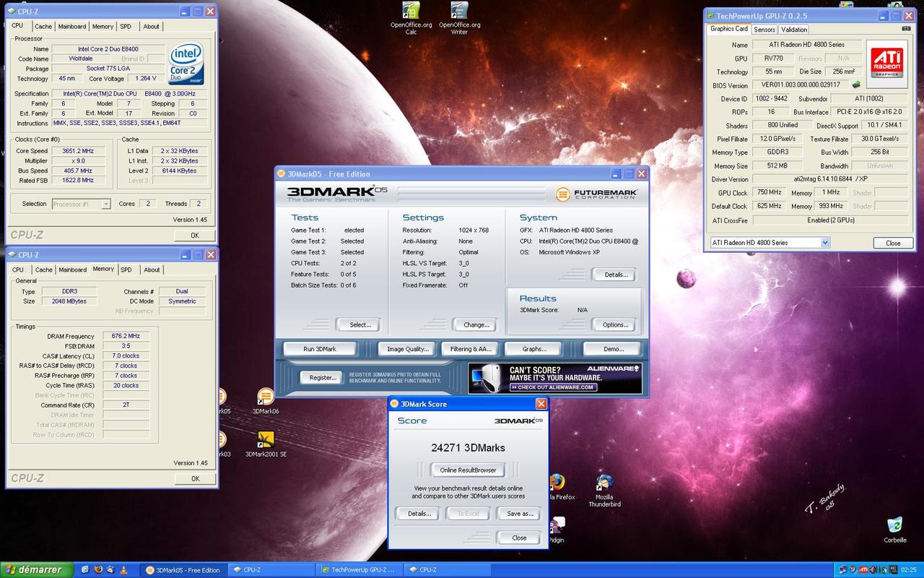This screenshot has height=578, width=924.
Task: Click the Online ResultBrowser button
Action: [x=468, y=470]
